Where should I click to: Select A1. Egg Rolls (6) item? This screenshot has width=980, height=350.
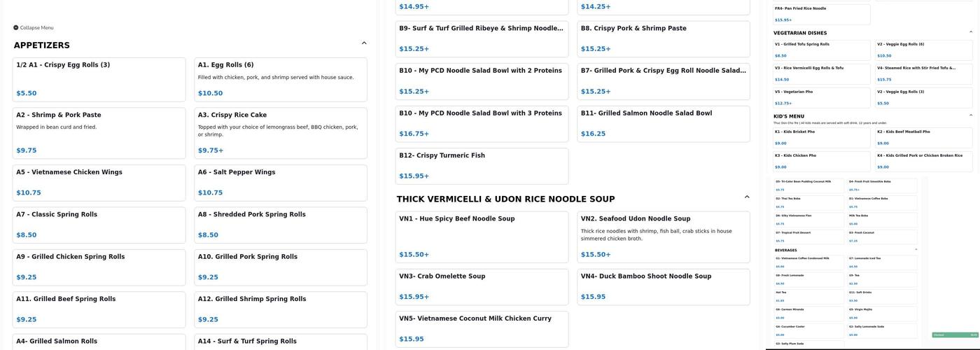coord(281,80)
